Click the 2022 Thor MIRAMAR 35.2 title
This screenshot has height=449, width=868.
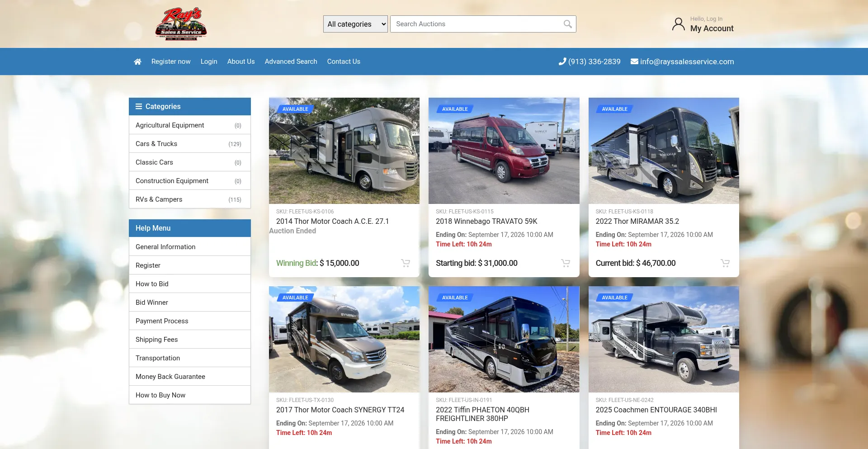tap(637, 222)
